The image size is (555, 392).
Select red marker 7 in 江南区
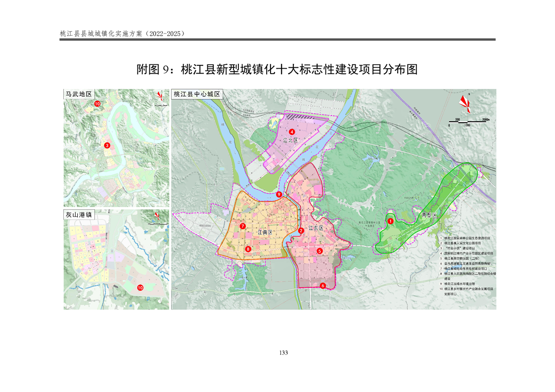[243, 226]
